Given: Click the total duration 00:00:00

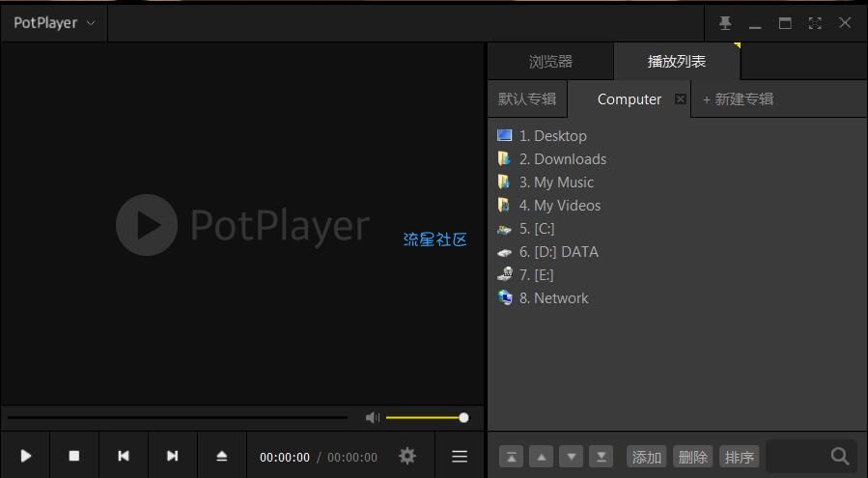Looking at the screenshot, I should (352, 457).
